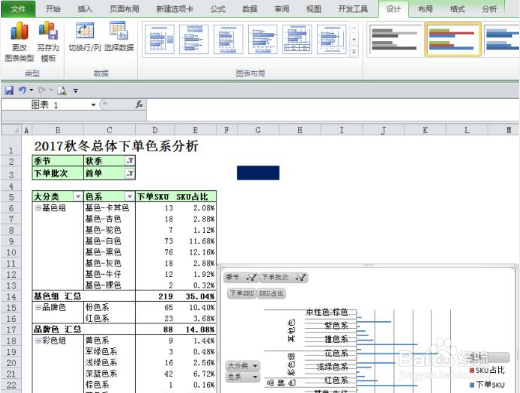Select the sixth chart layout thumbnail
Viewport: 520px width, 393px height.
(x=331, y=39)
